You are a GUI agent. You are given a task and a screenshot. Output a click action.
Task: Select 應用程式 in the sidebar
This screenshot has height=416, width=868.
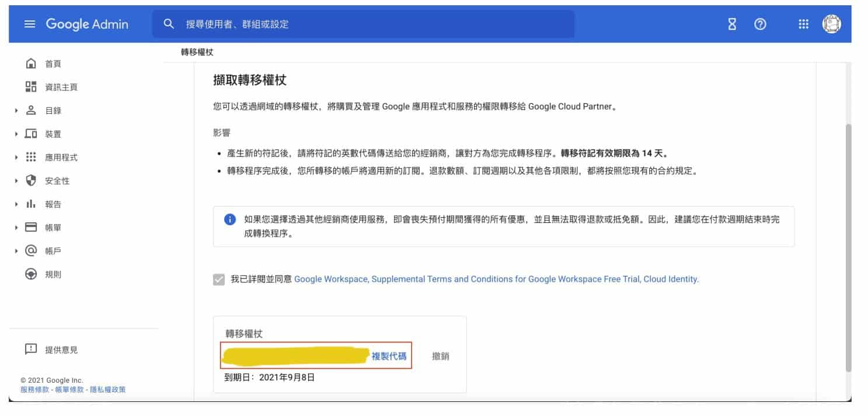click(x=61, y=157)
